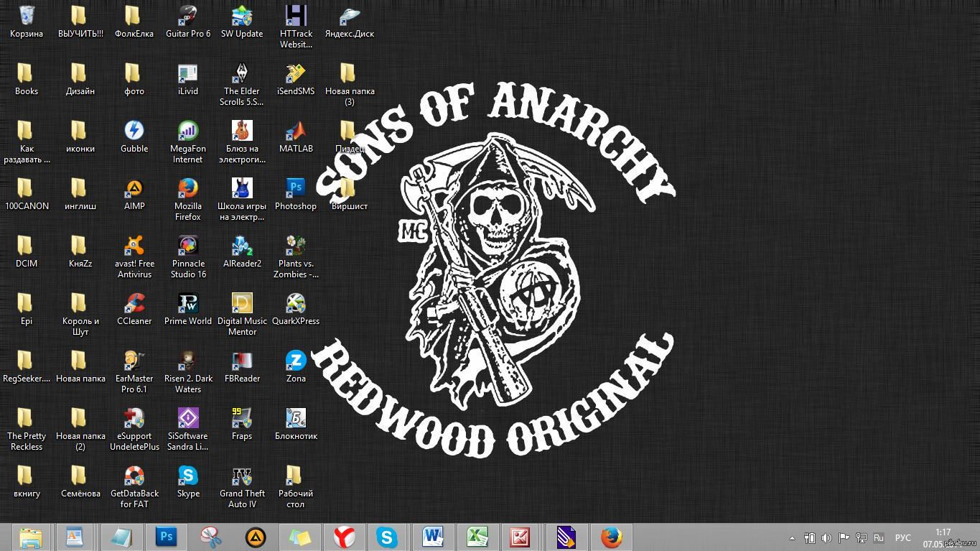Select the Рабочий стол folder icon
The width and height of the screenshot is (980, 551).
point(296,486)
